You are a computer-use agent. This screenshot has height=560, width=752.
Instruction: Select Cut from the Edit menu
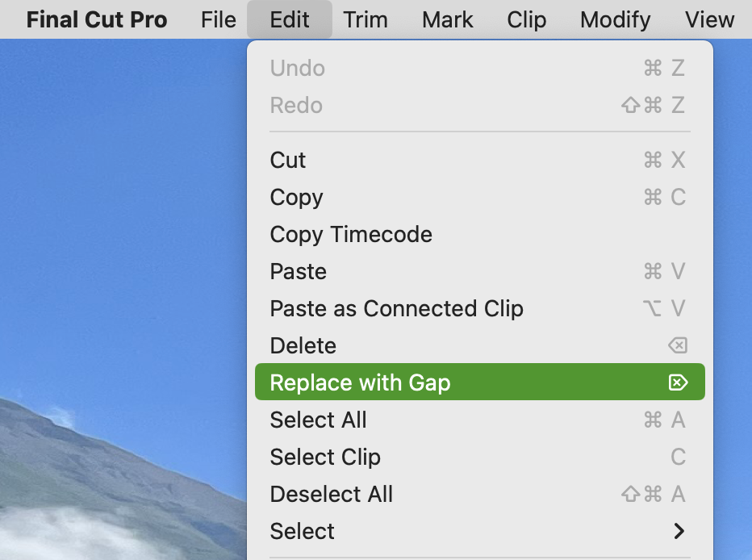[479, 160]
